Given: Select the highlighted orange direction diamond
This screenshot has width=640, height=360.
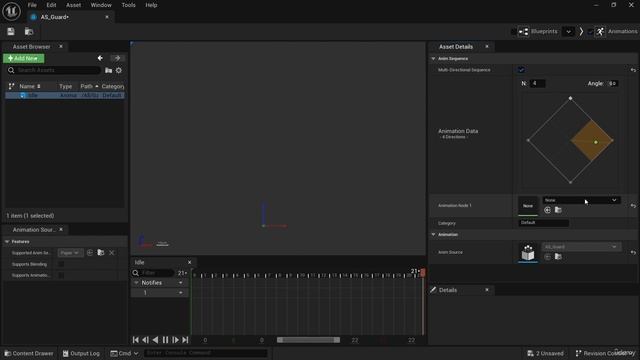Looking at the screenshot, I should tap(592, 140).
